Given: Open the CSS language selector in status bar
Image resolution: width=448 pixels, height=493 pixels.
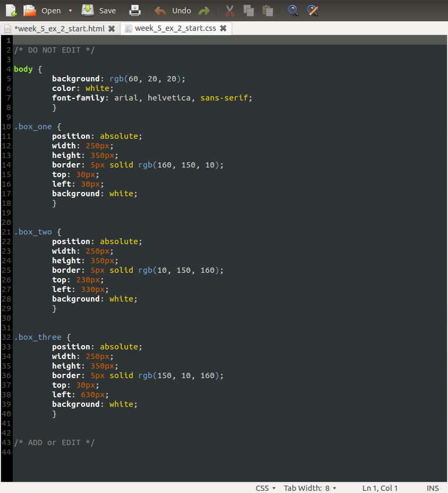Looking at the screenshot, I should [265, 488].
